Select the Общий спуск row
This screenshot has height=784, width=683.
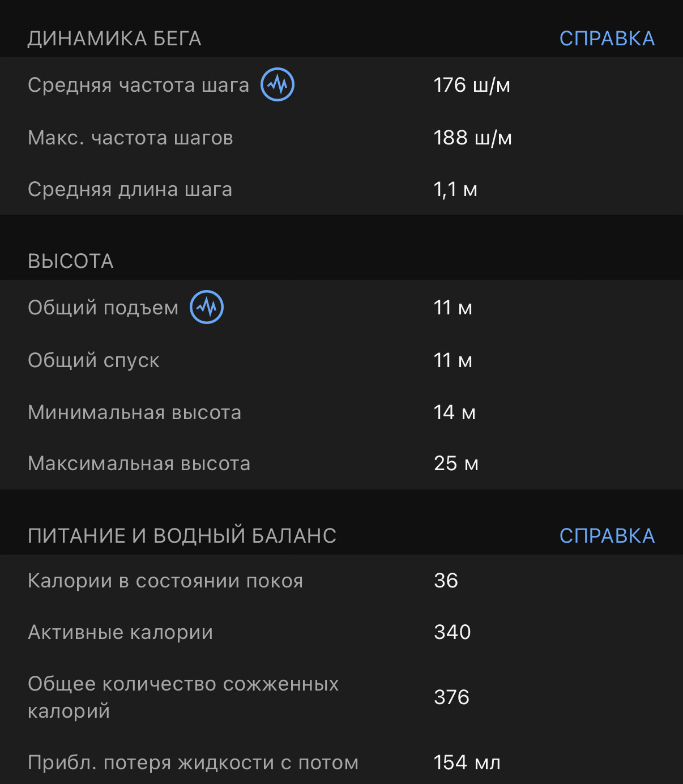pyautogui.click(x=341, y=360)
